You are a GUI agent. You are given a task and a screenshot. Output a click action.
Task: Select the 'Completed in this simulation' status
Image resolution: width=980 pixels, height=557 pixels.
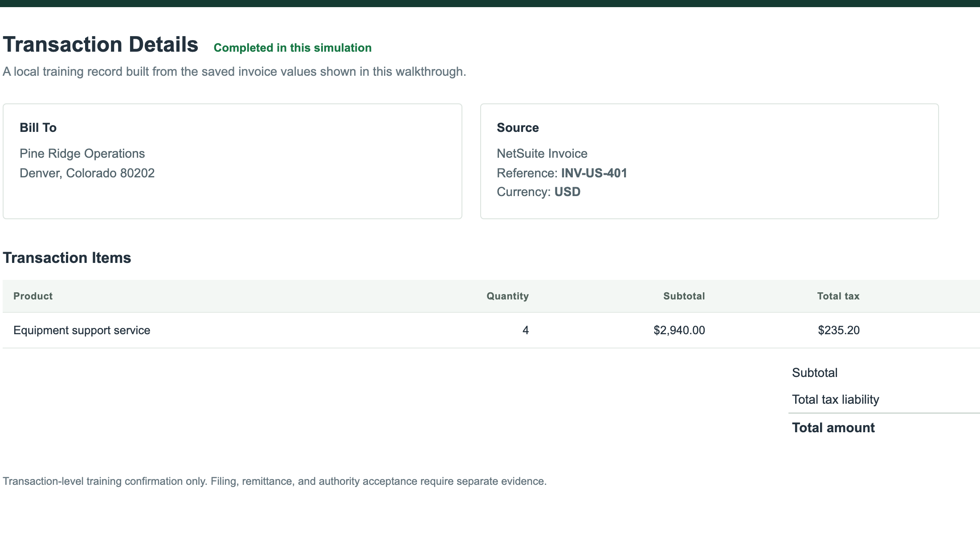click(293, 48)
